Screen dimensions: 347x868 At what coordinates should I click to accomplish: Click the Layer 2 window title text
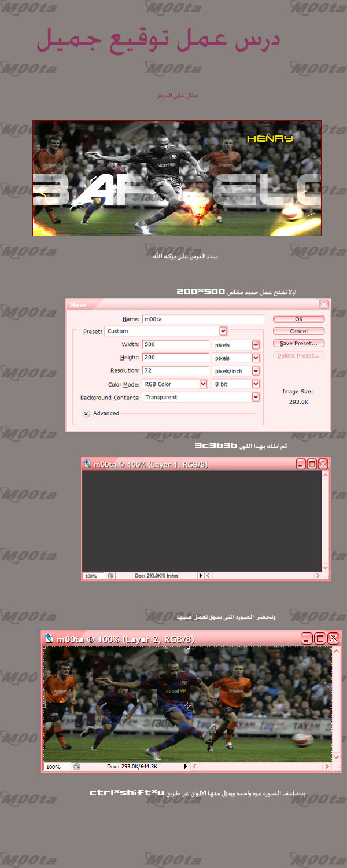pos(125,639)
